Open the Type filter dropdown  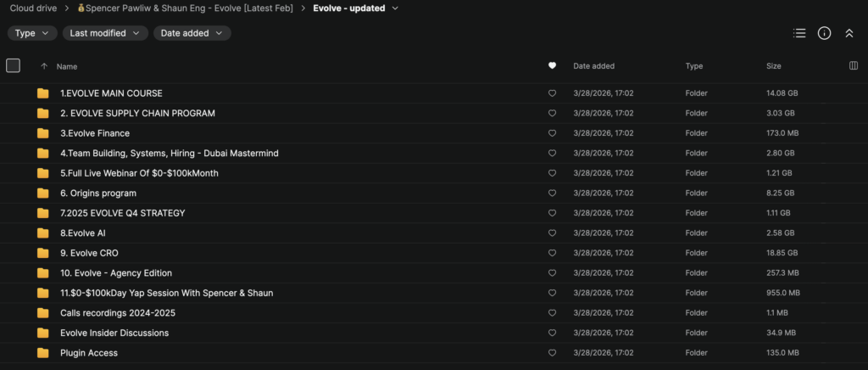click(32, 33)
